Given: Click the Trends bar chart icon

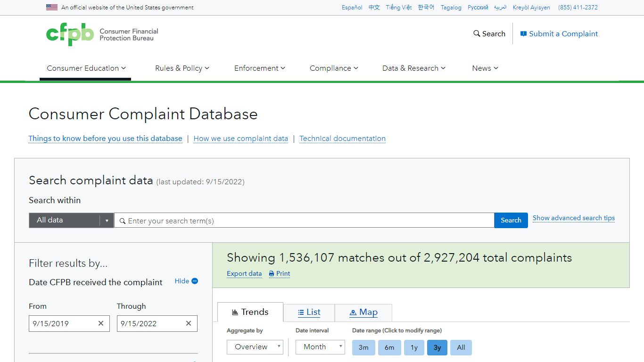Looking at the screenshot, I should 235,312.
